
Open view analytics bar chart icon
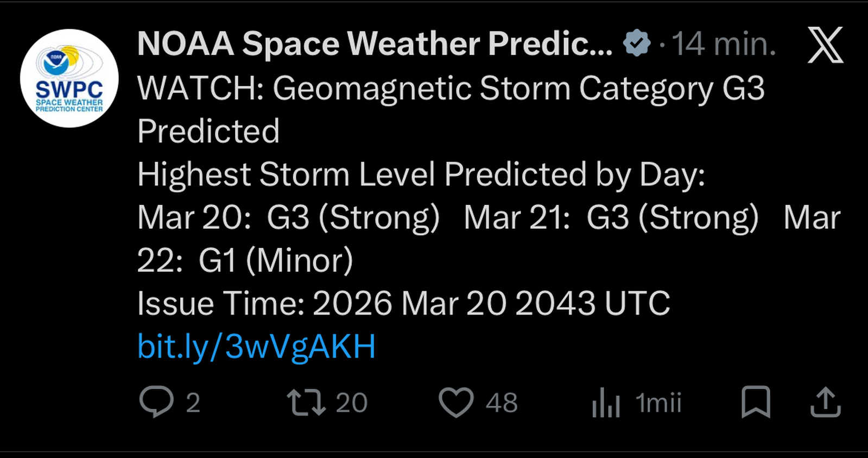[606, 403]
